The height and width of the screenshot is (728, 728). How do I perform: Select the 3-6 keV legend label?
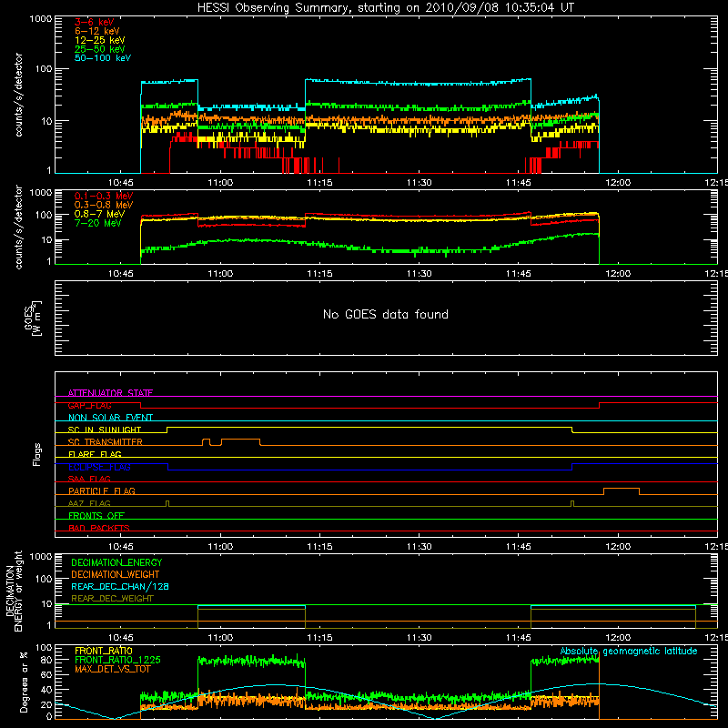point(95,22)
